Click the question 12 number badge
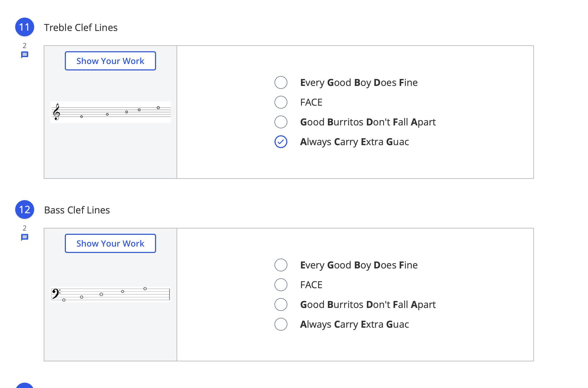The height and width of the screenshot is (388, 588). [x=25, y=210]
